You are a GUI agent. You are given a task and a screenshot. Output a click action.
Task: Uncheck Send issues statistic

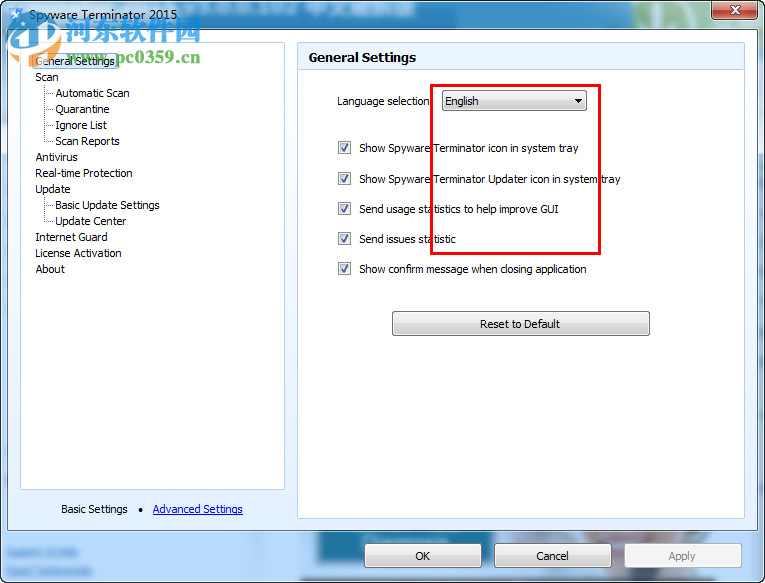(x=344, y=239)
